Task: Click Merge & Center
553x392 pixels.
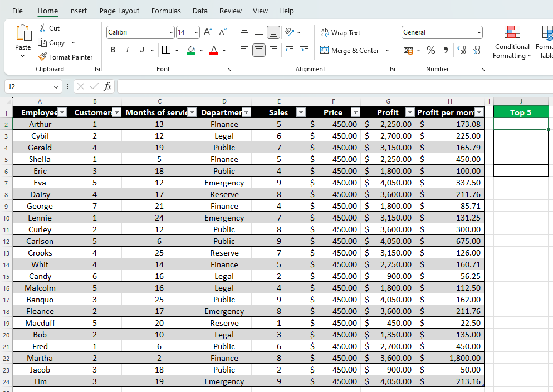Action: point(351,50)
